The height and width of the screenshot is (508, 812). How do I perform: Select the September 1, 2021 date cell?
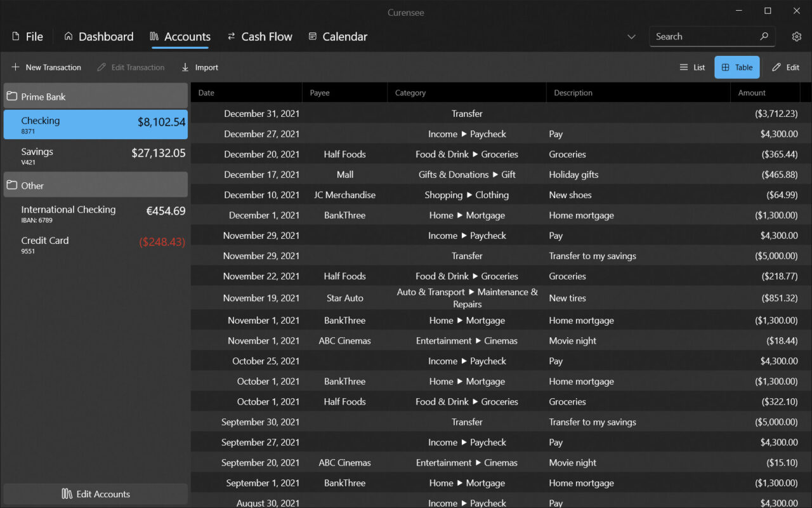pos(263,483)
